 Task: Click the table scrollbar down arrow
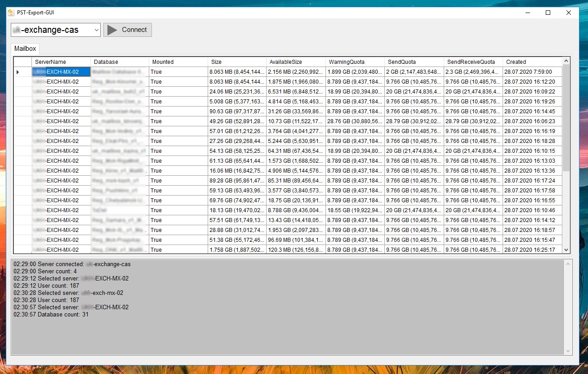pos(566,250)
